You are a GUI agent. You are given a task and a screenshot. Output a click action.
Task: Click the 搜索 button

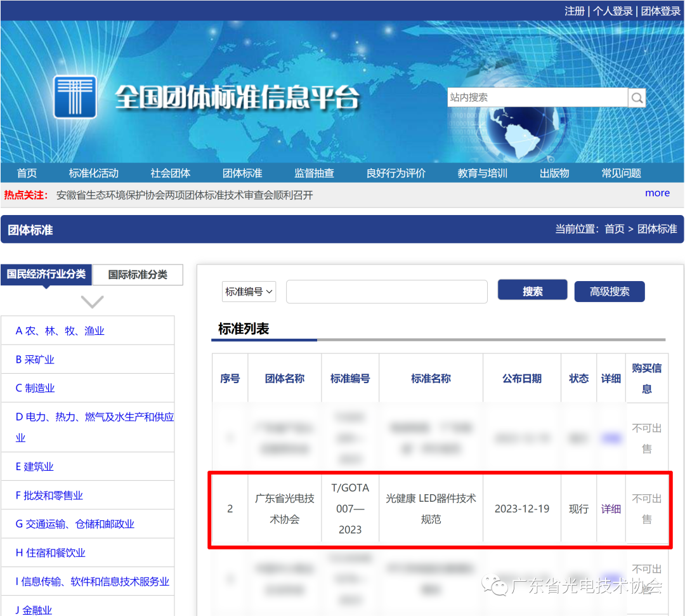533,291
